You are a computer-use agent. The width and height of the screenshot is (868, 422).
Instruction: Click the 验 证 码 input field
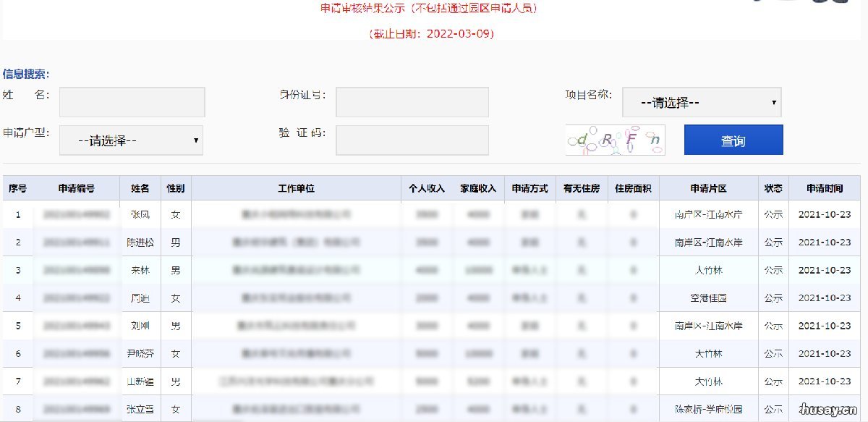412,139
